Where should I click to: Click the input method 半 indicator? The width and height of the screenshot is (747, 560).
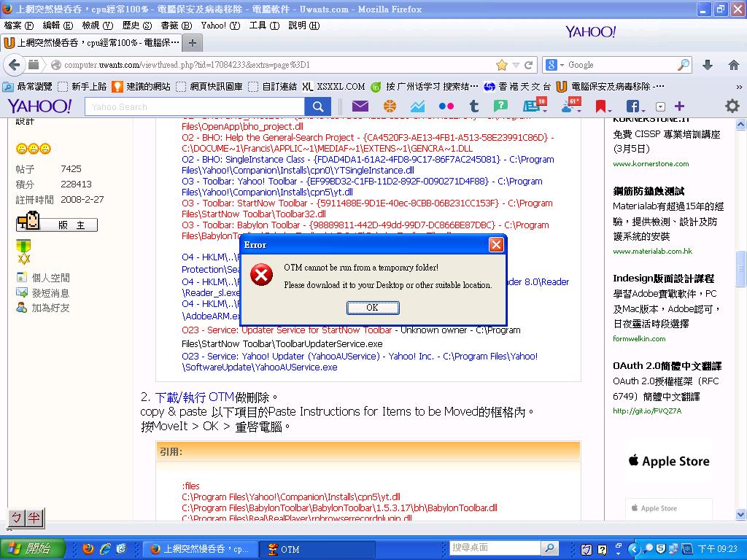pyautogui.click(x=34, y=518)
